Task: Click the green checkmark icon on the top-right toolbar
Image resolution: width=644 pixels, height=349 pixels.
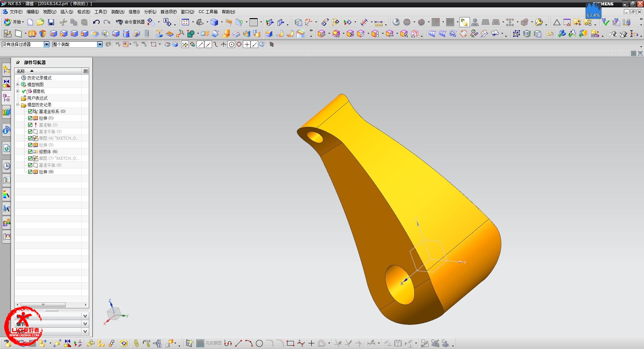Action: click(x=605, y=22)
